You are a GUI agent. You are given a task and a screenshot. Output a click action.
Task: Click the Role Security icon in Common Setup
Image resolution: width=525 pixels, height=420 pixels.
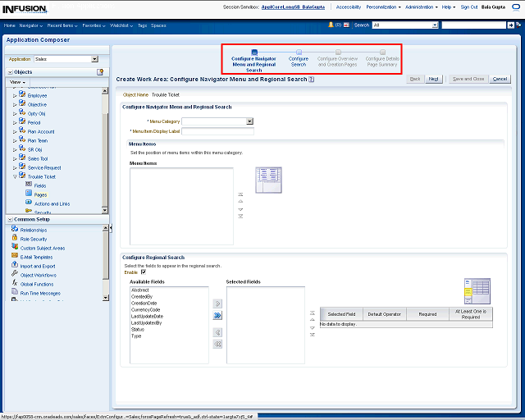tap(15, 239)
